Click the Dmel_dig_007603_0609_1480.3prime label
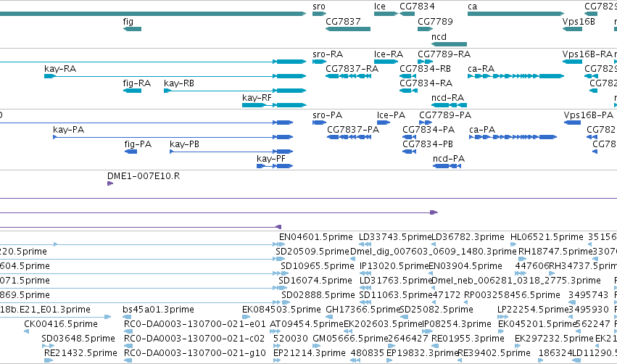617x364 pixels. pos(434,252)
